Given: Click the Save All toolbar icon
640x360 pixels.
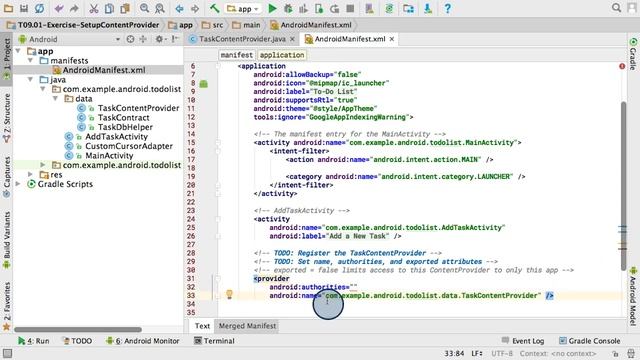Looking at the screenshot, I should (24, 8).
